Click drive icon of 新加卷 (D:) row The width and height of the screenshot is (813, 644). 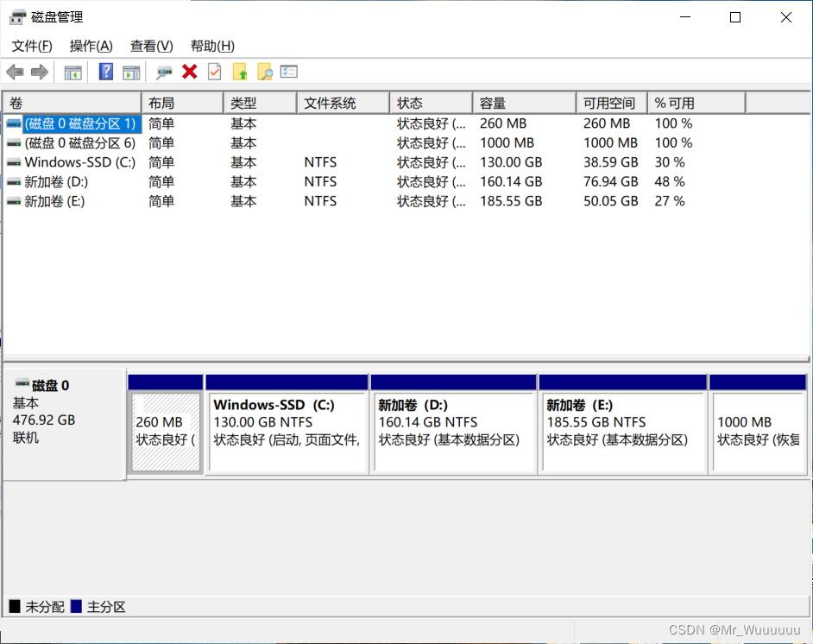click(14, 182)
